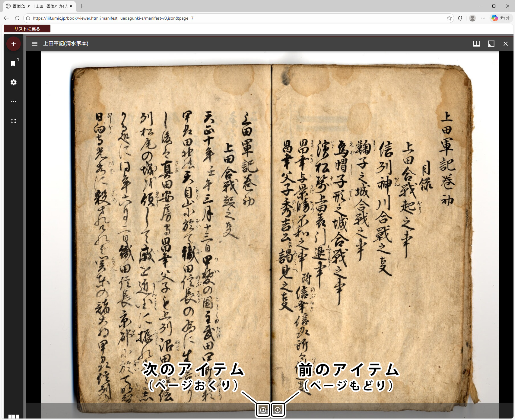The height and width of the screenshot is (420, 515).
Task: Click the add resource plus button
Action: (14, 44)
